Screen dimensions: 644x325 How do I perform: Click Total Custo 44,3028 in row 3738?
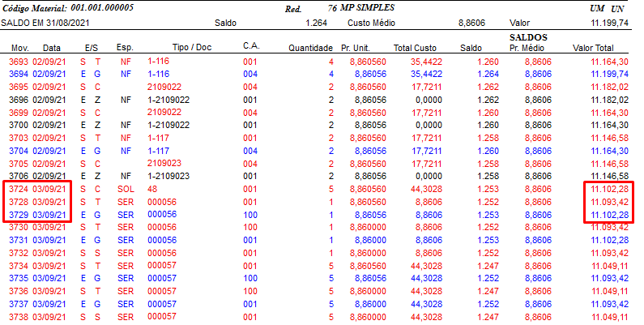(427, 317)
